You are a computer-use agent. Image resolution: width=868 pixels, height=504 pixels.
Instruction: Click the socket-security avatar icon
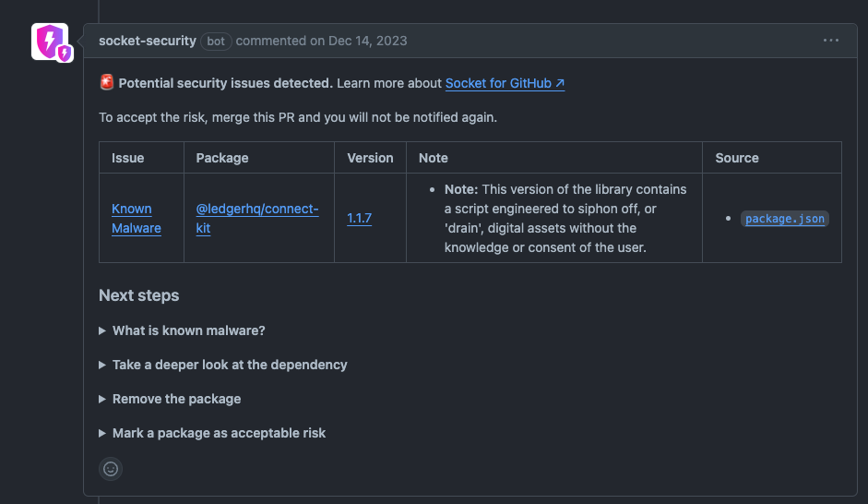coord(48,41)
